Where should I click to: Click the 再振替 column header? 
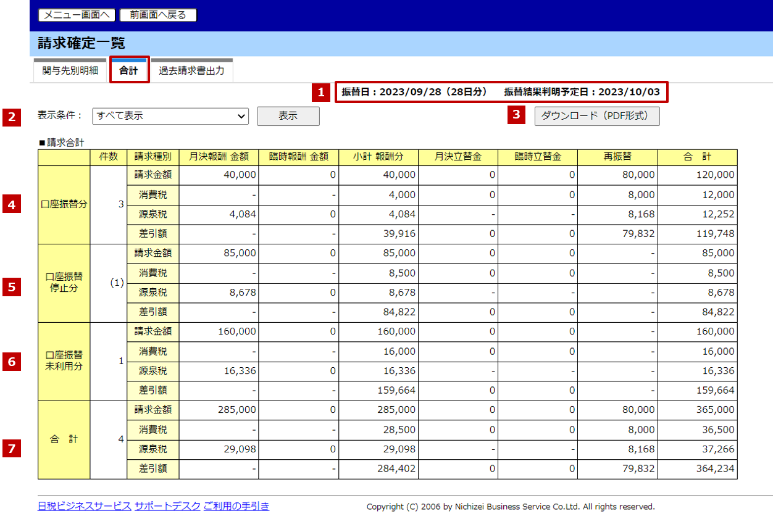(x=618, y=157)
